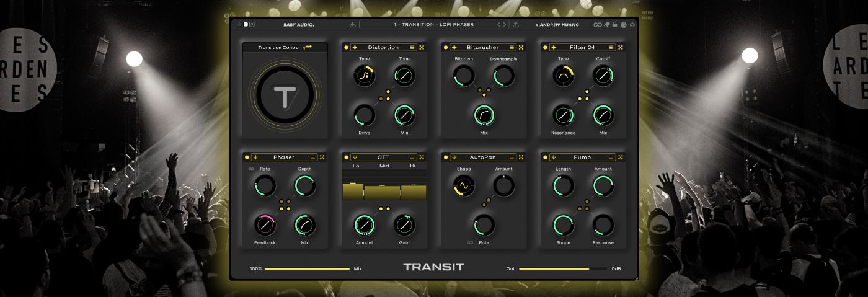Open the OTT effect selector
This screenshot has height=297, width=868.
pos(383,157)
